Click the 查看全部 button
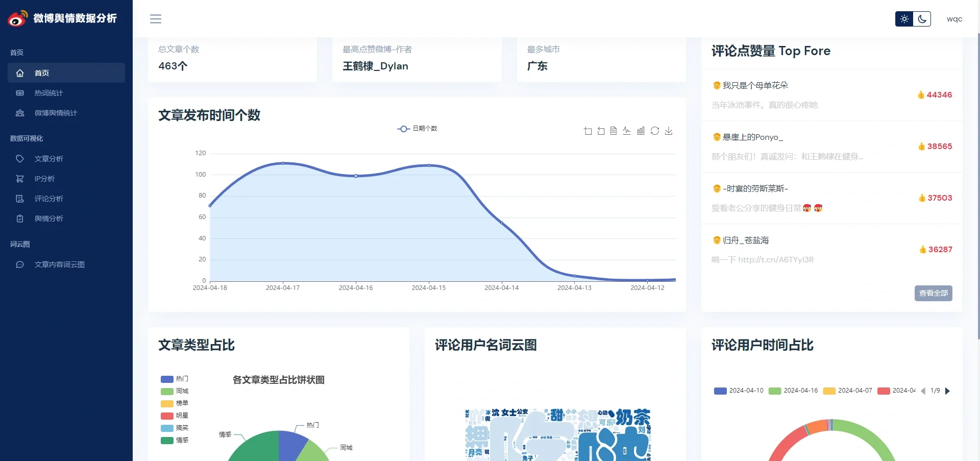Image resolution: width=980 pixels, height=461 pixels. pos(933,293)
